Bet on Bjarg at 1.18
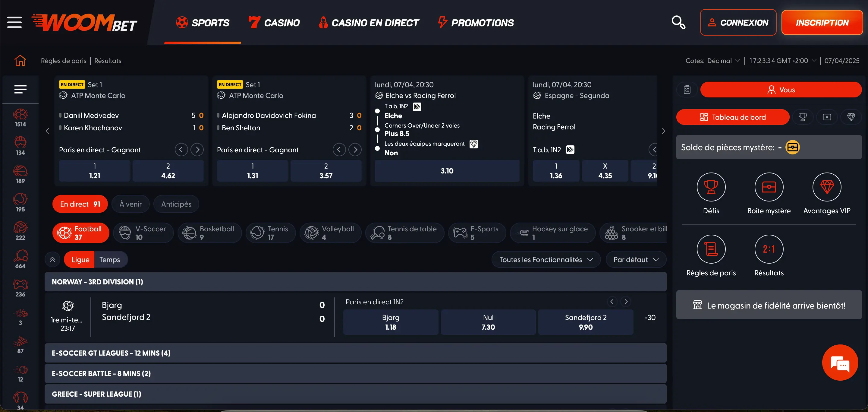This screenshot has width=868, height=412. pyautogui.click(x=391, y=322)
